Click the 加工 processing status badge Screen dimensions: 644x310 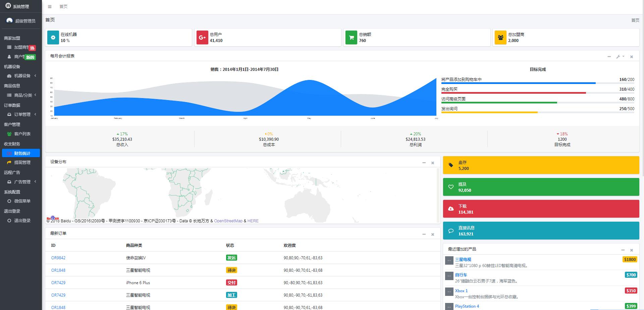pos(231,295)
